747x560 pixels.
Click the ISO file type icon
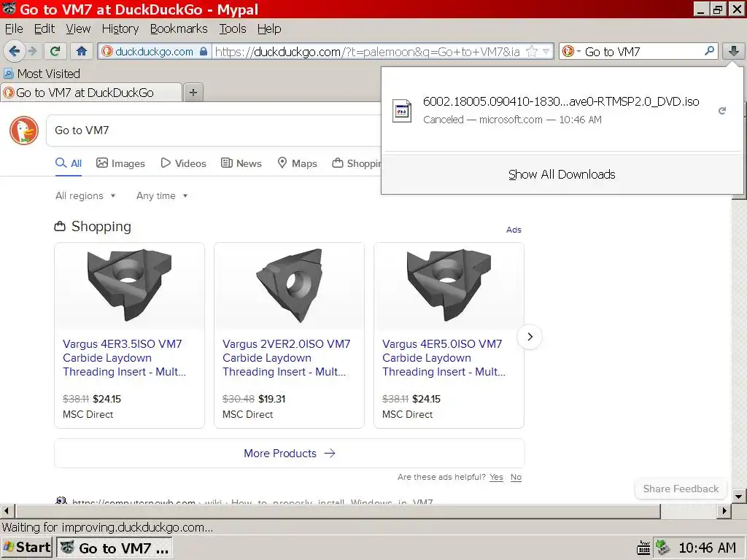click(x=402, y=111)
